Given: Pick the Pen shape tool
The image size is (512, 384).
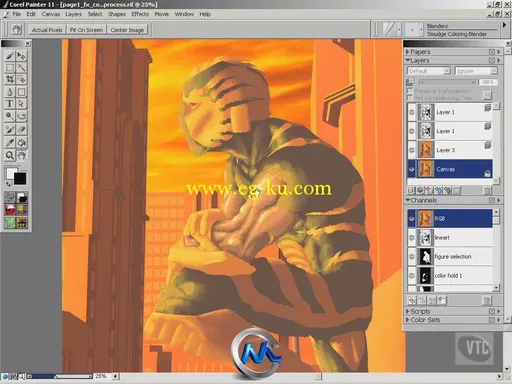Looking at the screenshot, I should click(10, 92).
